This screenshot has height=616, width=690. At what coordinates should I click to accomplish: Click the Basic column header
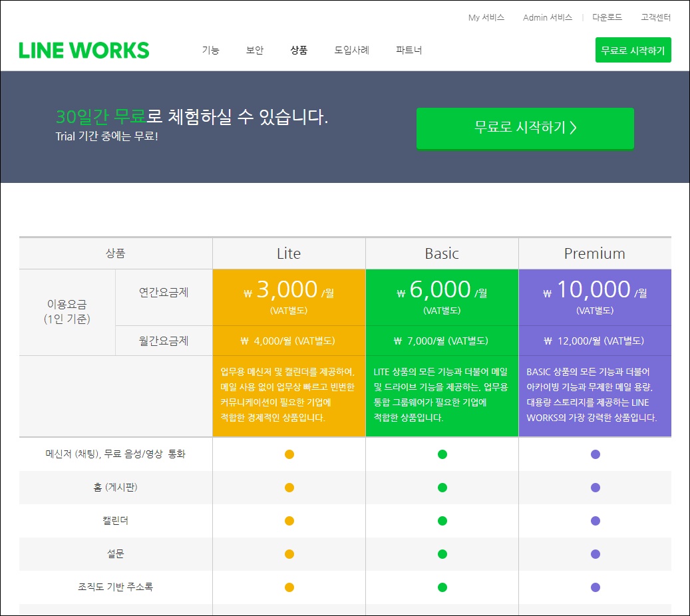(442, 253)
